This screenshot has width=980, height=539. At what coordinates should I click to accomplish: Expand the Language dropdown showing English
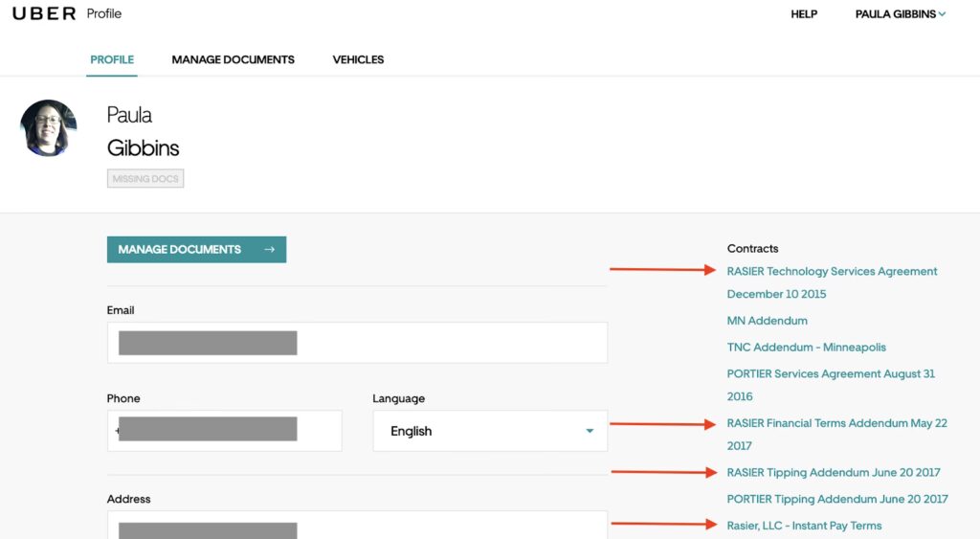coord(490,431)
